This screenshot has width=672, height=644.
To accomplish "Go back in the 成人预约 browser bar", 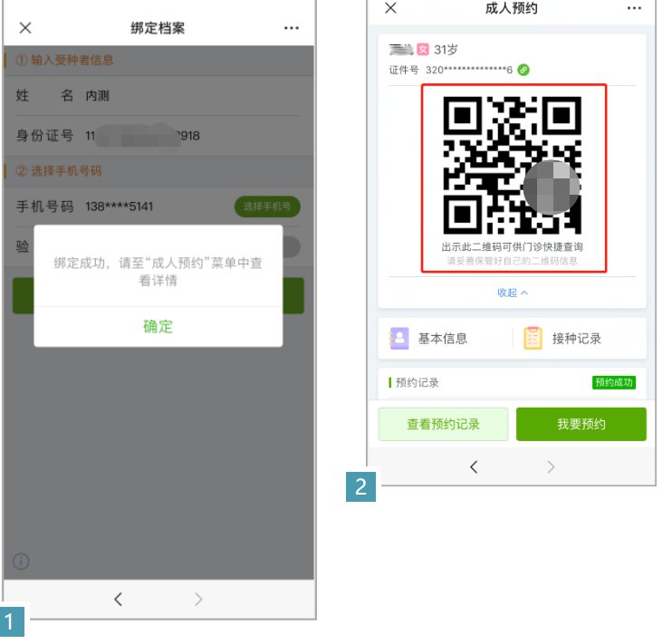I will tap(474, 466).
